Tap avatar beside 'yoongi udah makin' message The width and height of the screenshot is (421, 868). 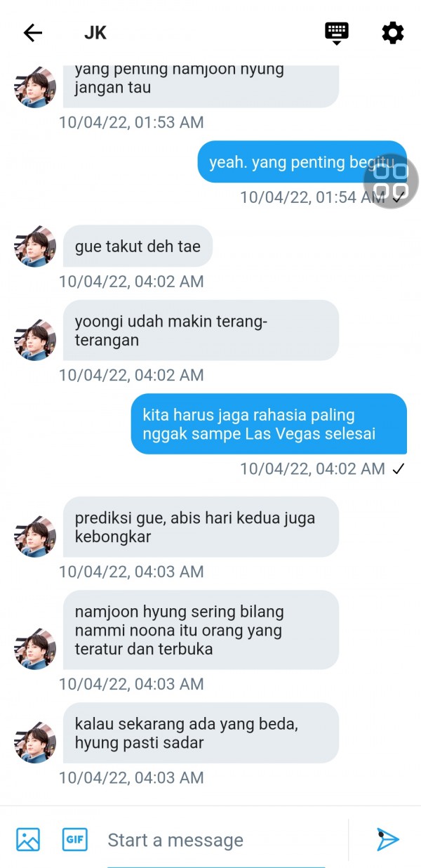pyautogui.click(x=35, y=340)
